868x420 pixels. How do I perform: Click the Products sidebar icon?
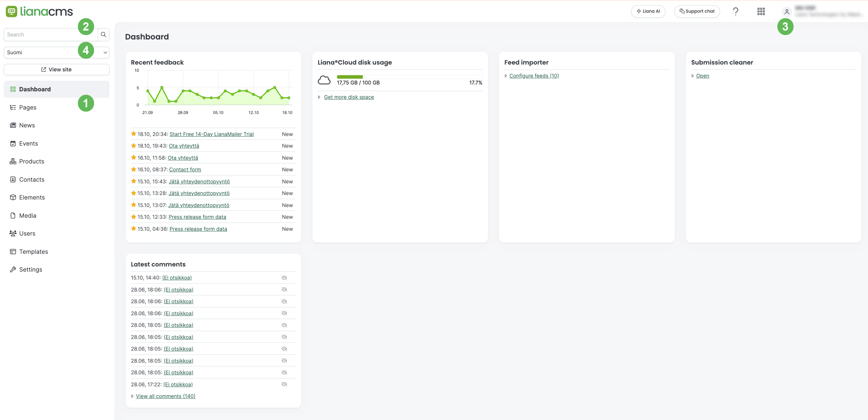(13, 161)
